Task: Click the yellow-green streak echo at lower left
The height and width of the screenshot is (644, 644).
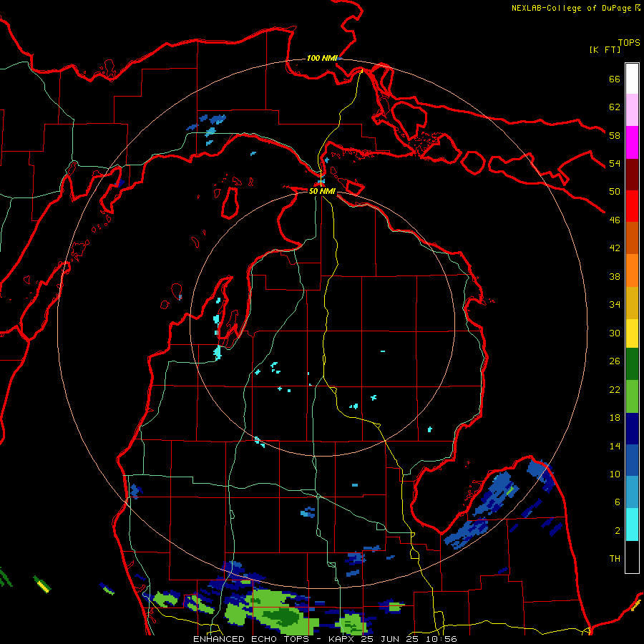Action: click(x=43, y=584)
